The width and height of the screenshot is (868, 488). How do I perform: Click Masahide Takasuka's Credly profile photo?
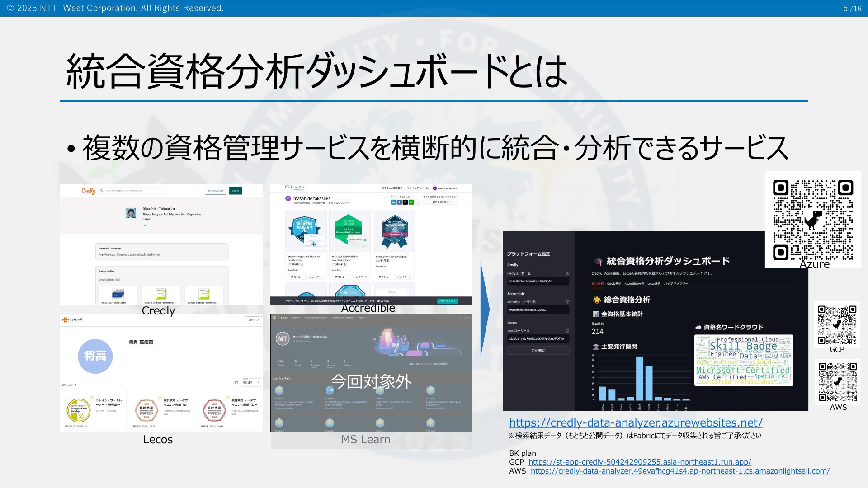(131, 213)
